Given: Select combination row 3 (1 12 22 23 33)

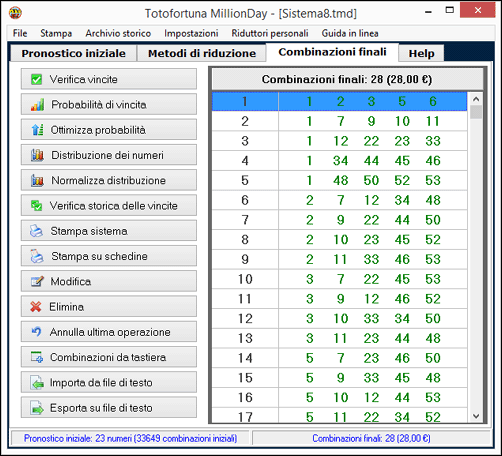Looking at the screenshot, I should [339, 141].
